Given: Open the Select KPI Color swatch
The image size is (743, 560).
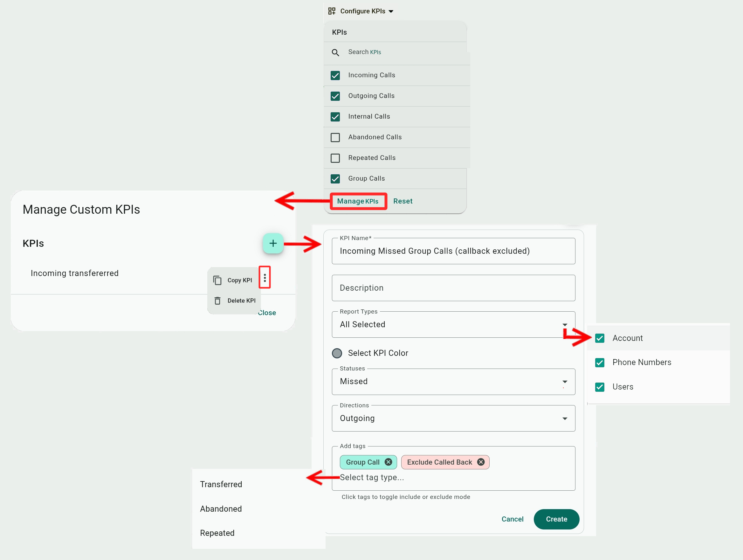Looking at the screenshot, I should (337, 353).
